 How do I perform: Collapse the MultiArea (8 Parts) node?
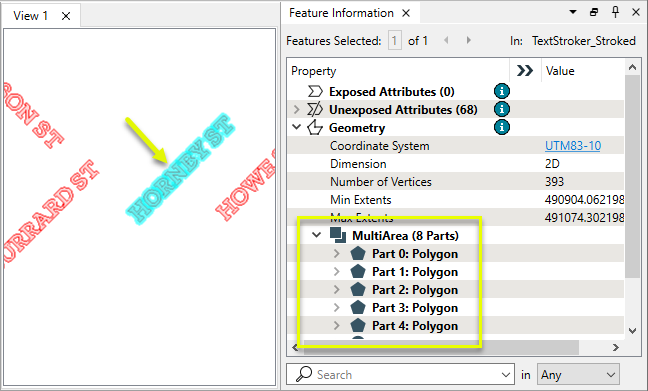317,235
